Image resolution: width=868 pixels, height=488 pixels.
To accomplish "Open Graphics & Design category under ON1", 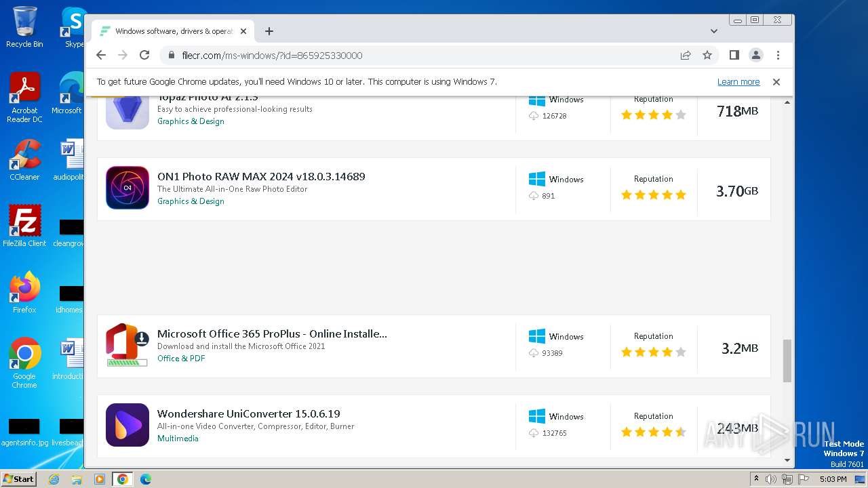I will tap(191, 201).
